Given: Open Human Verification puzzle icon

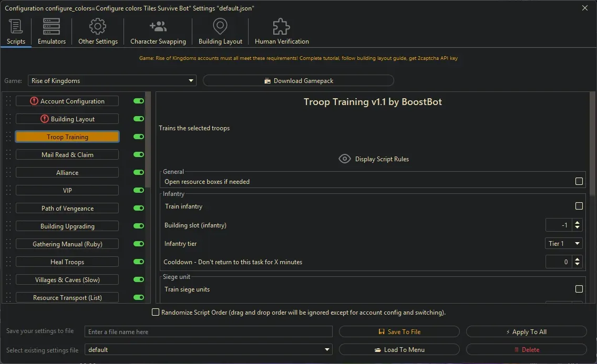Looking at the screenshot, I should (282, 26).
